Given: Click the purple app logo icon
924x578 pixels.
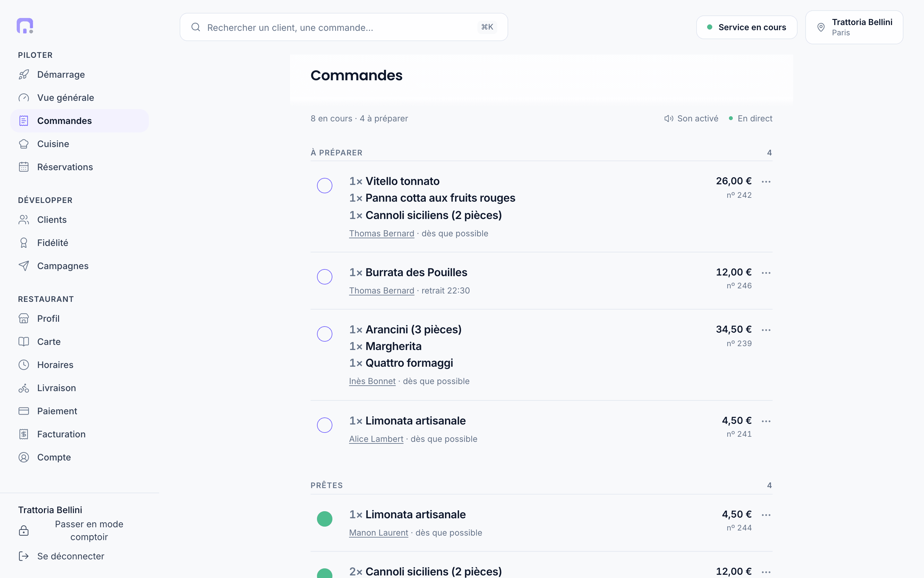Looking at the screenshot, I should coord(25,26).
